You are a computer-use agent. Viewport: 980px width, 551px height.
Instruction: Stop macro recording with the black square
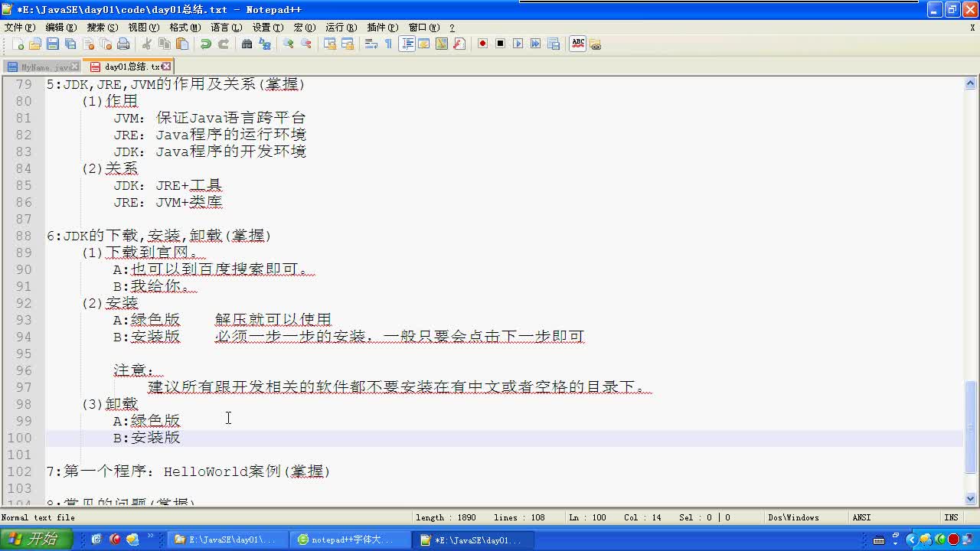(500, 44)
